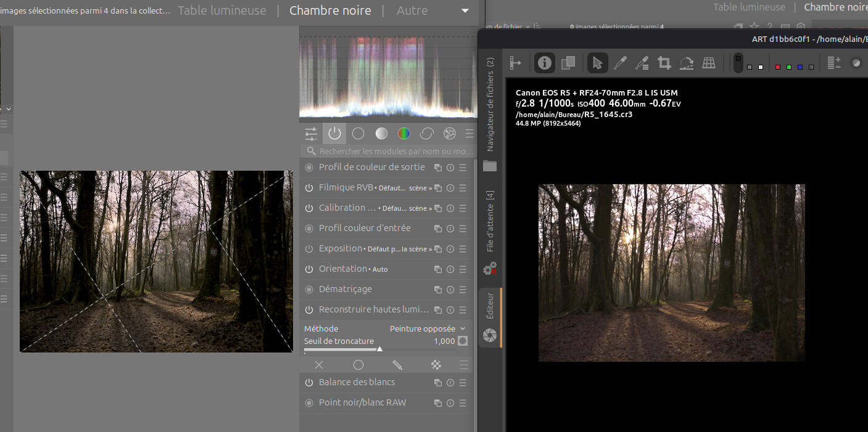Open the ART Navigateur de fichiers tab
The width and height of the screenshot is (868, 432).
[490, 105]
